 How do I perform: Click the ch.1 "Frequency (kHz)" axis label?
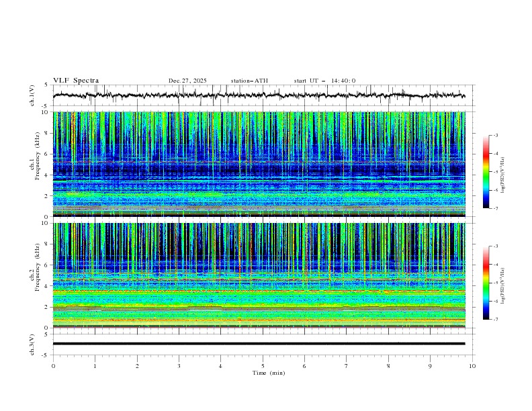coord(38,154)
